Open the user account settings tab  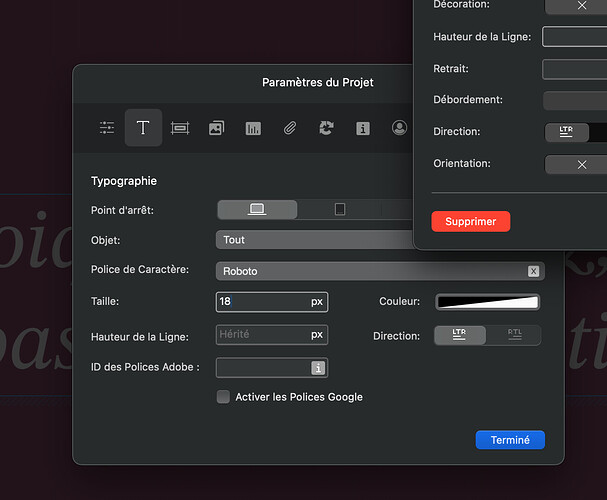(400, 128)
